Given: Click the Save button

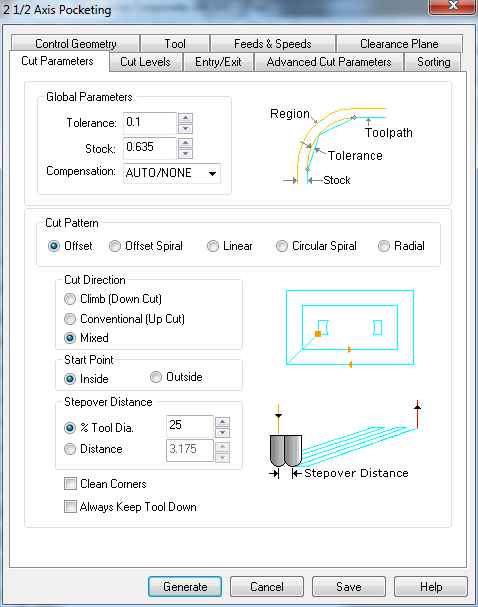Looking at the screenshot, I should coord(349,587).
